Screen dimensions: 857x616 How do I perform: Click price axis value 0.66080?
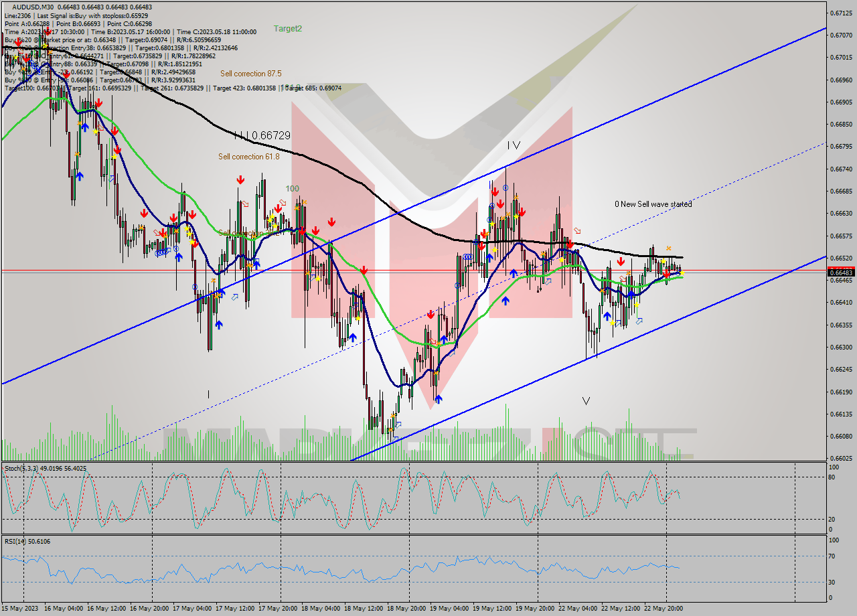[840, 437]
